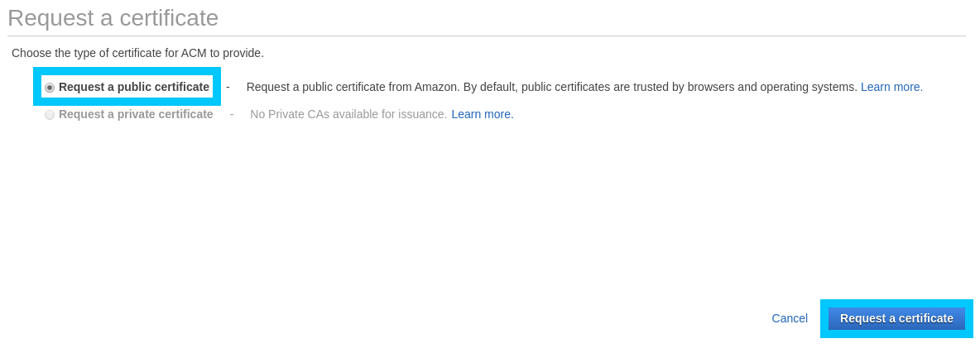Click the horizontal divider below the heading

(x=487, y=36)
